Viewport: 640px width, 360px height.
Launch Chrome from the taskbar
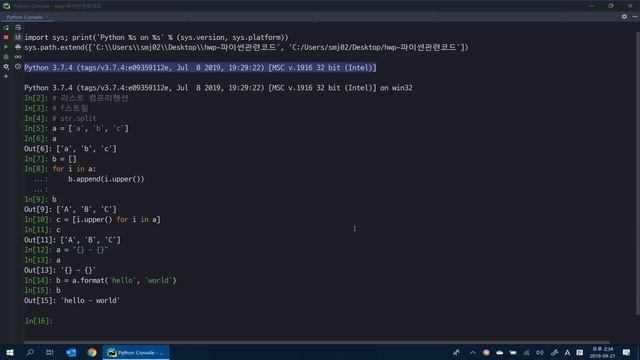point(92,352)
